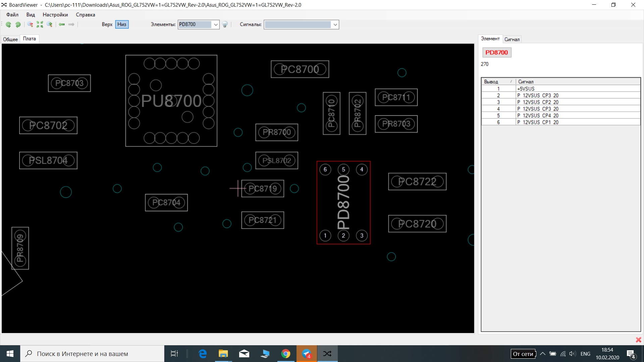Click the red PD8700 element button

coord(496,53)
